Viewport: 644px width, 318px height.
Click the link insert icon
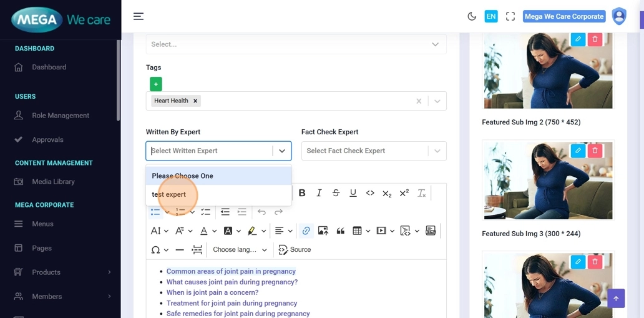click(306, 231)
